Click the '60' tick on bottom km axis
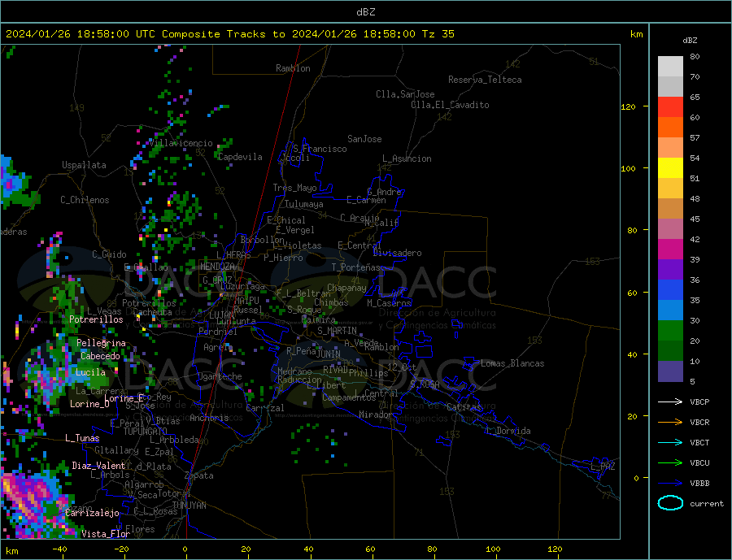 tap(370, 549)
